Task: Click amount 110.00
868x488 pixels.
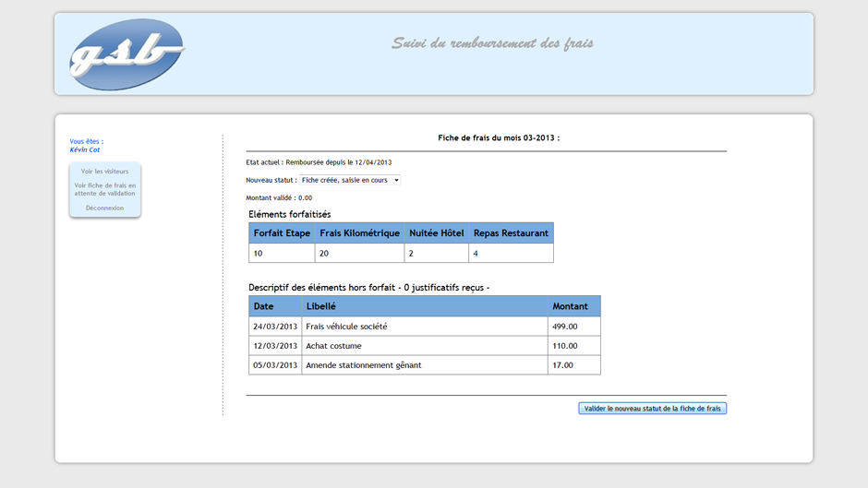Action: coord(574,346)
